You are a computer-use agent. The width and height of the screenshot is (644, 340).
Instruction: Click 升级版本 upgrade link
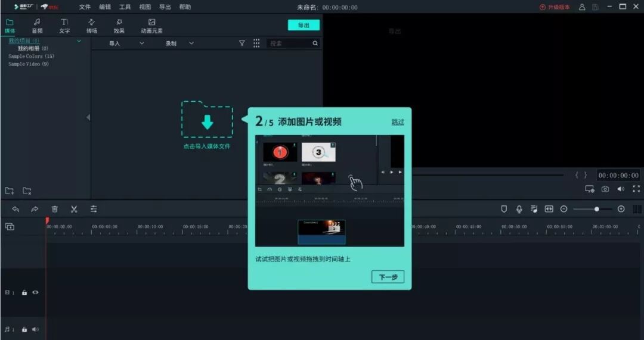pyautogui.click(x=555, y=7)
